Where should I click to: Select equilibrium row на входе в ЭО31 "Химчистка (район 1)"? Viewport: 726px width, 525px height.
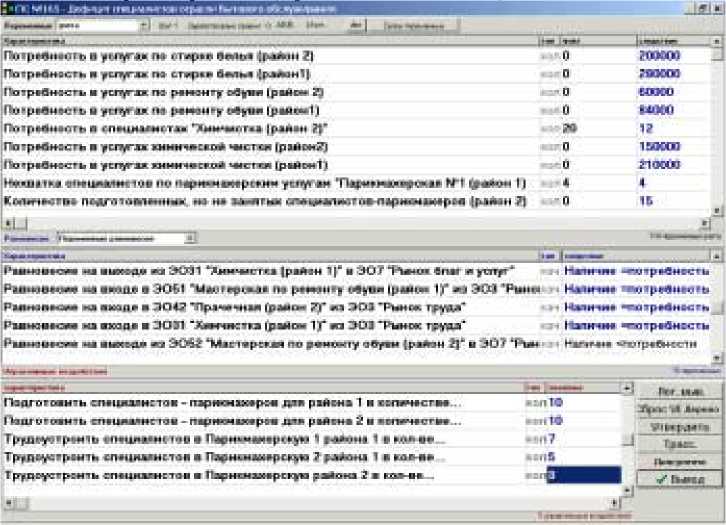pyautogui.click(x=357, y=326)
